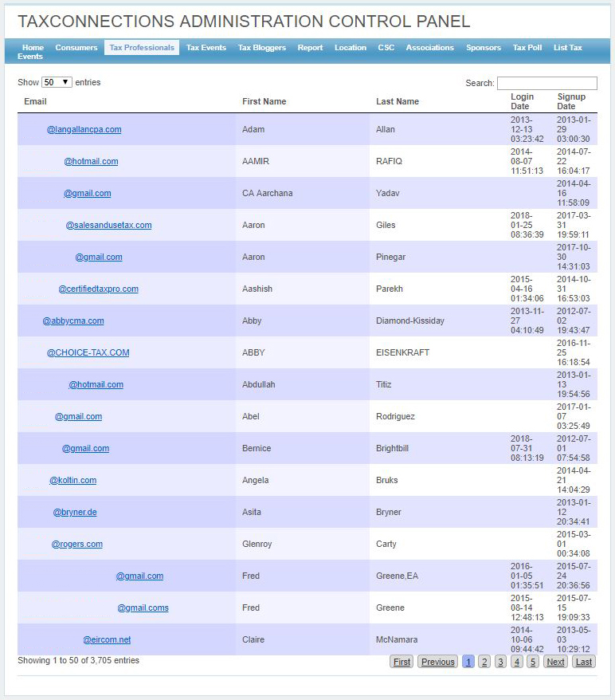Go to the First page button

(x=402, y=662)
